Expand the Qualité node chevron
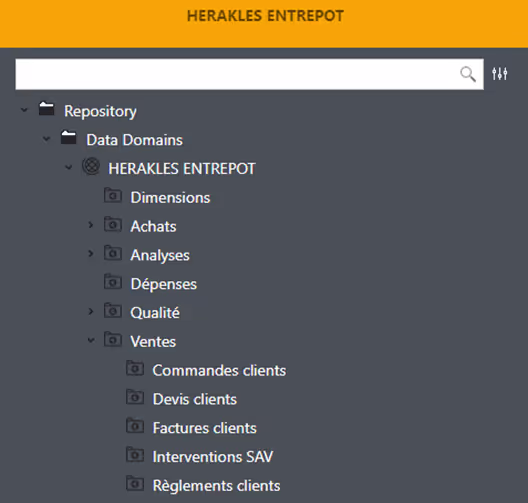This screenshot has width=528, height=503. tap(91, 311)
